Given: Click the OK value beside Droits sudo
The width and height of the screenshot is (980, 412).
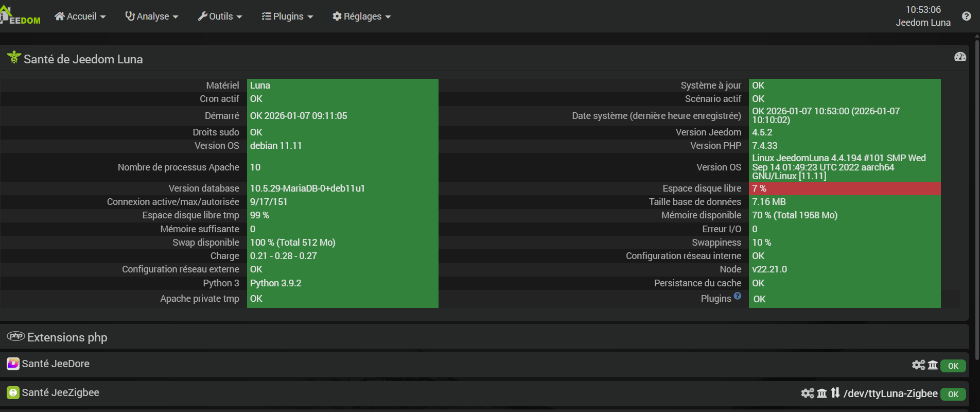Looking at the screenshot, I should pos(256,132).
